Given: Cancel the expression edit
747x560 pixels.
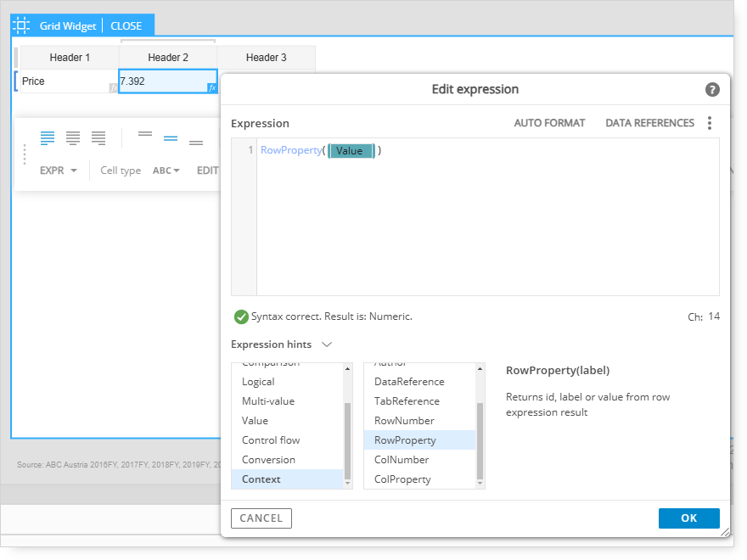Looking at the screenshot, I should (x=261, y=518).
